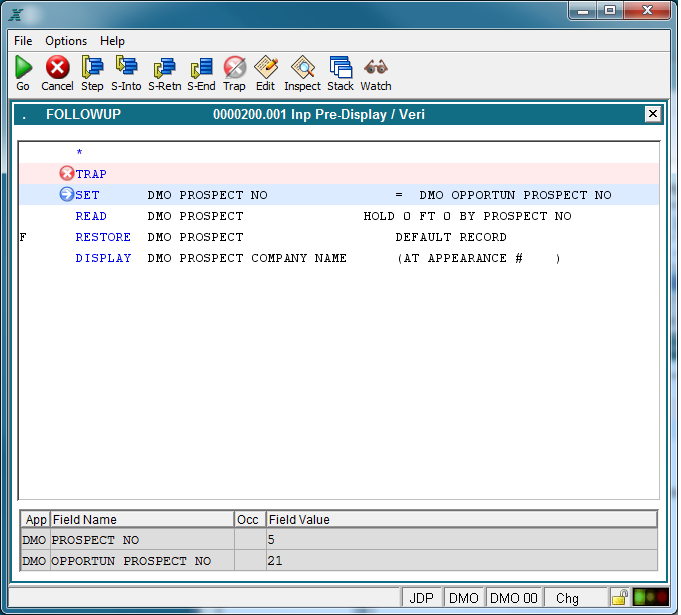This screenshot has width=681, height=615.
Task: Click the S-End step to end icon
Action: (201, 68)
